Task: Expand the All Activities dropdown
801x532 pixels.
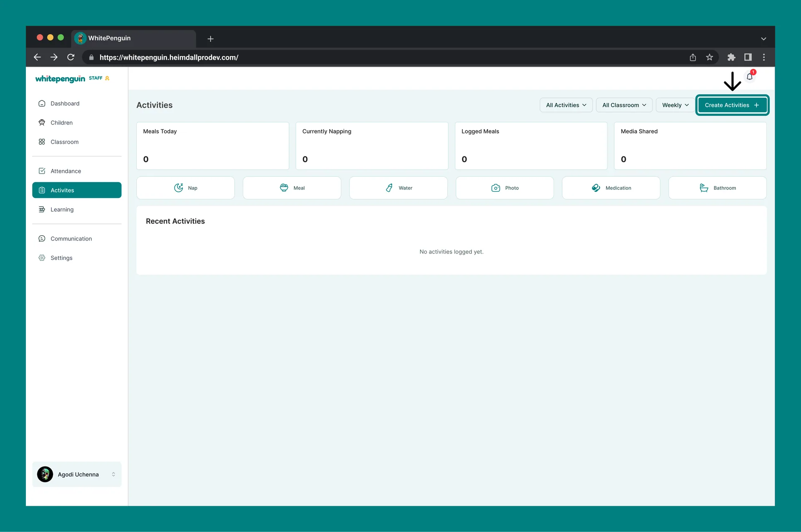Action: click(566, 105)
